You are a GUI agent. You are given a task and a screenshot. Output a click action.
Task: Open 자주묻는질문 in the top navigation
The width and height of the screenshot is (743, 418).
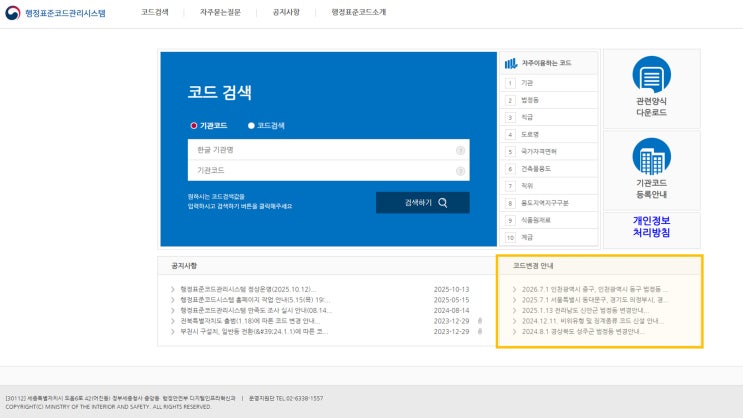point(220,12)
